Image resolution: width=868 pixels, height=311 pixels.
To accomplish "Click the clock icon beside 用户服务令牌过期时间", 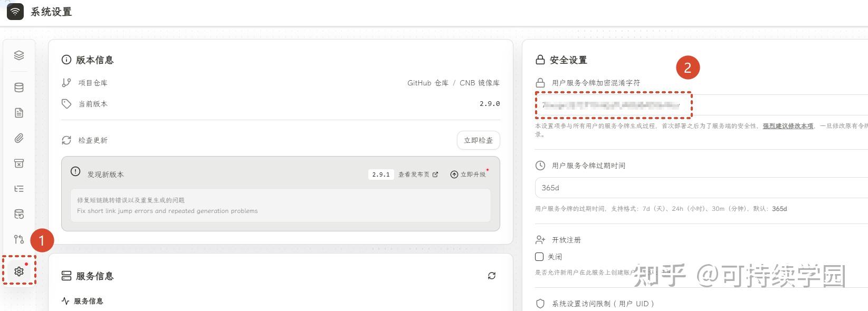I will point(540,166).
